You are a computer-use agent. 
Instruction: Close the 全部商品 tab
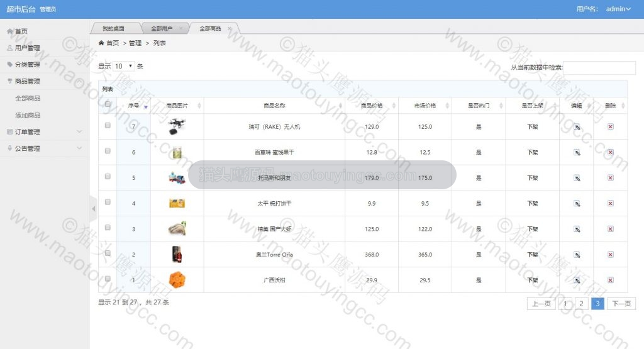tap(229, 28)
